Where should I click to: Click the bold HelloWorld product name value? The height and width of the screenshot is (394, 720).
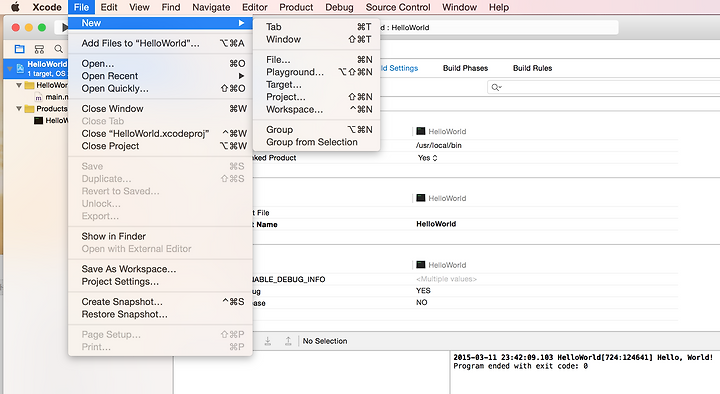pos(436,224)
